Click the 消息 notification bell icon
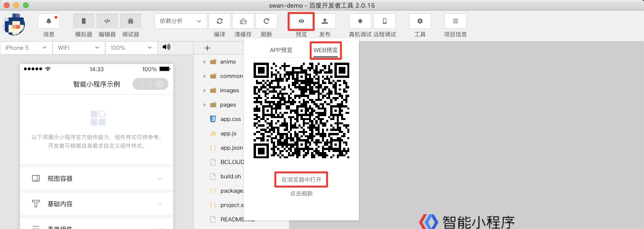The image size is (644, 229). coord(49,21)
